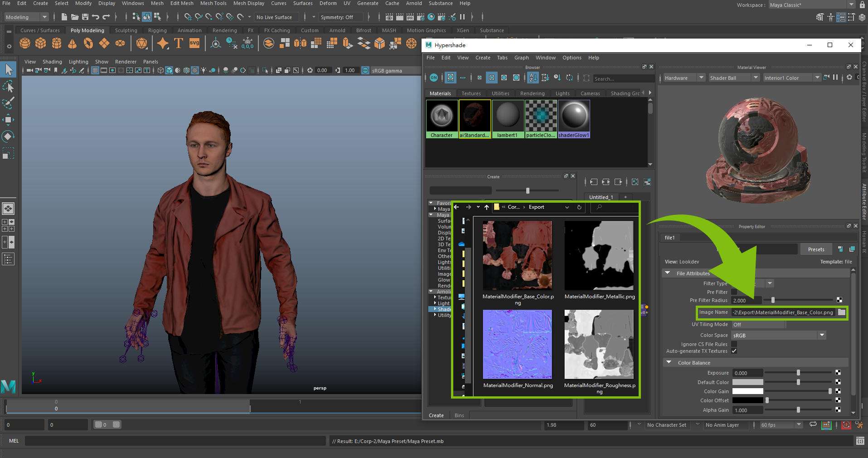Collapse the Color Balance section
Screen dimensions: 868x458
pos(669,362)
